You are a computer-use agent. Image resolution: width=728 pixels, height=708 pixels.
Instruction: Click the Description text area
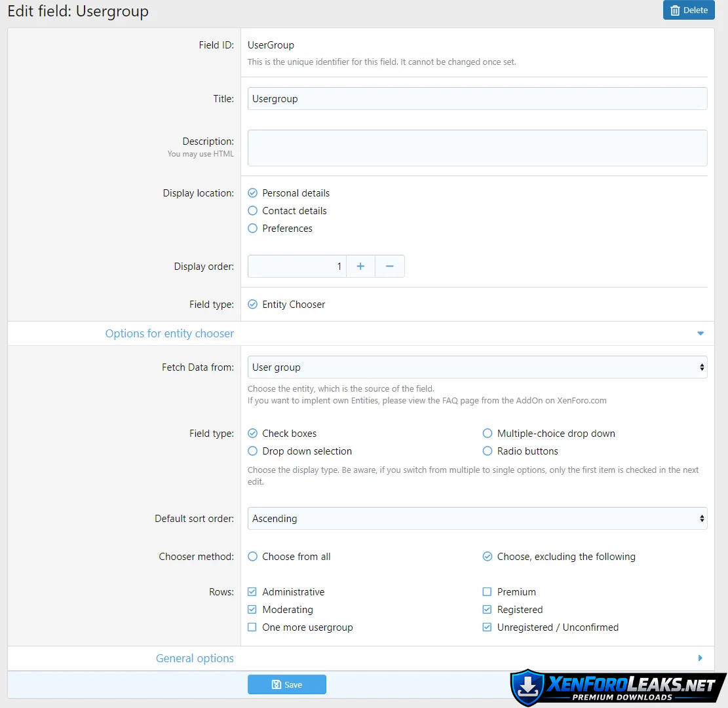point(477,148)
